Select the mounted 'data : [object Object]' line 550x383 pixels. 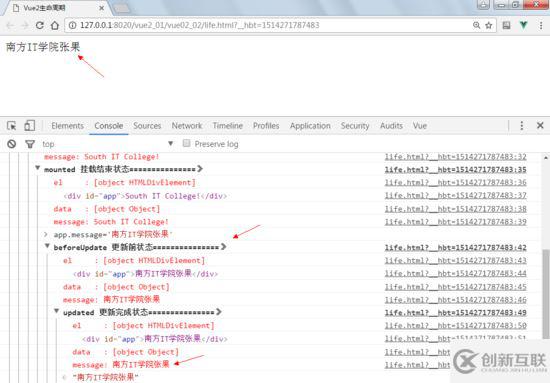(107, 209)
